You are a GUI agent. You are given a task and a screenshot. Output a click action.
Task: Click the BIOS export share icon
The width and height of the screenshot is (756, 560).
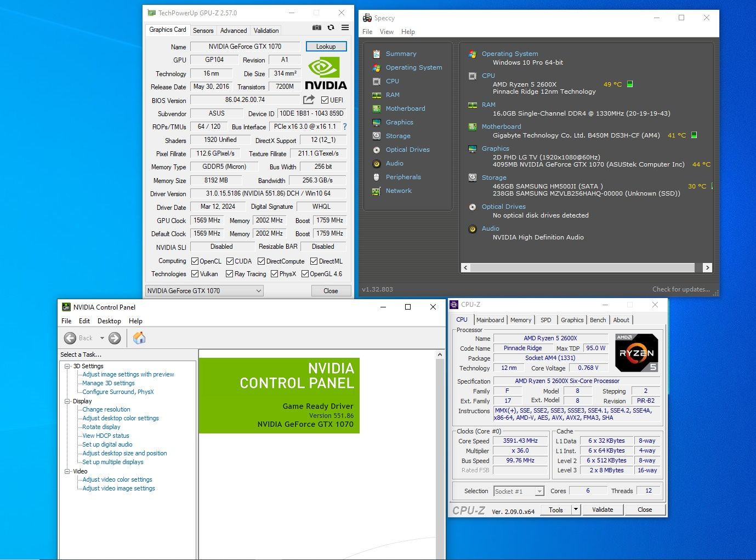click(x=309, y=100)
